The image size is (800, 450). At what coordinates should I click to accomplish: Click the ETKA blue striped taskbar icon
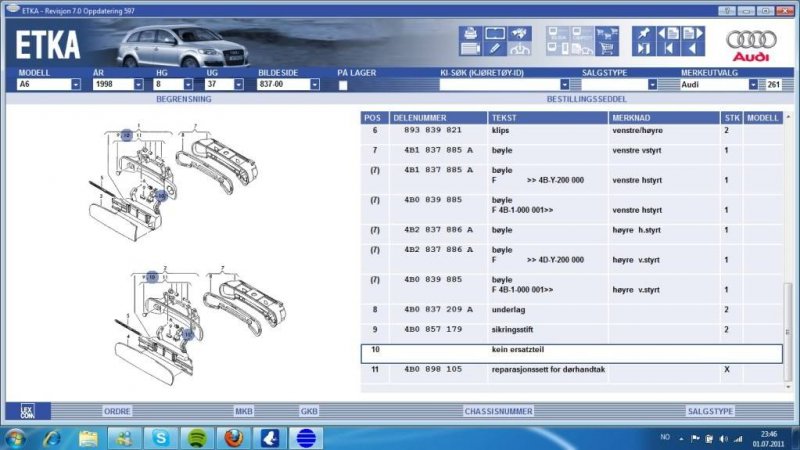(306, 438)
